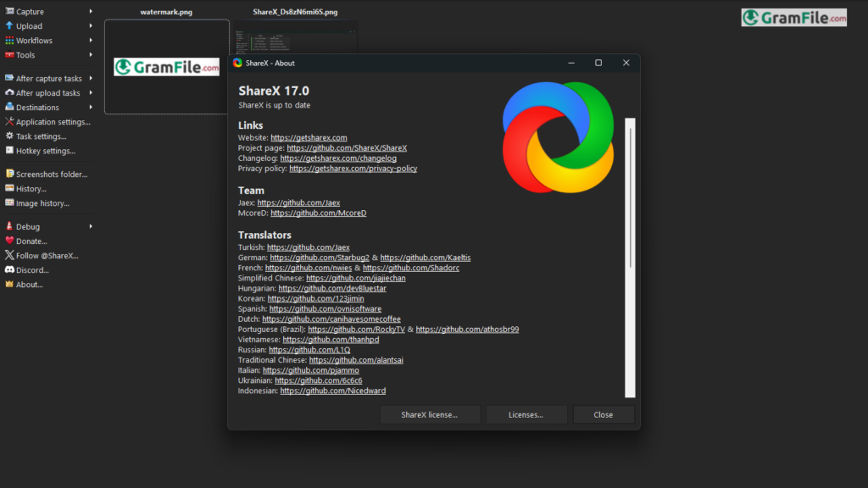
Task: Expand the Destinations submenu arrow
Action: click(91, 107)
